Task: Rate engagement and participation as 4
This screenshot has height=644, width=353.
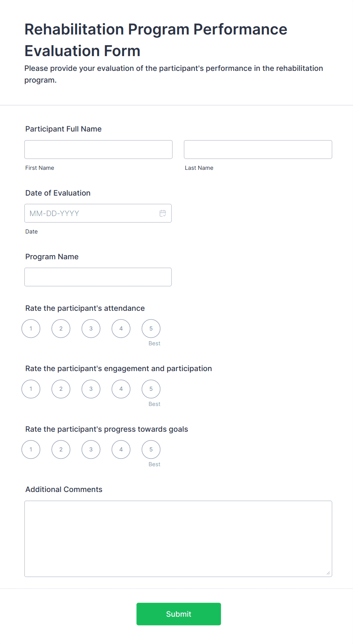Action: click(121, 389)
